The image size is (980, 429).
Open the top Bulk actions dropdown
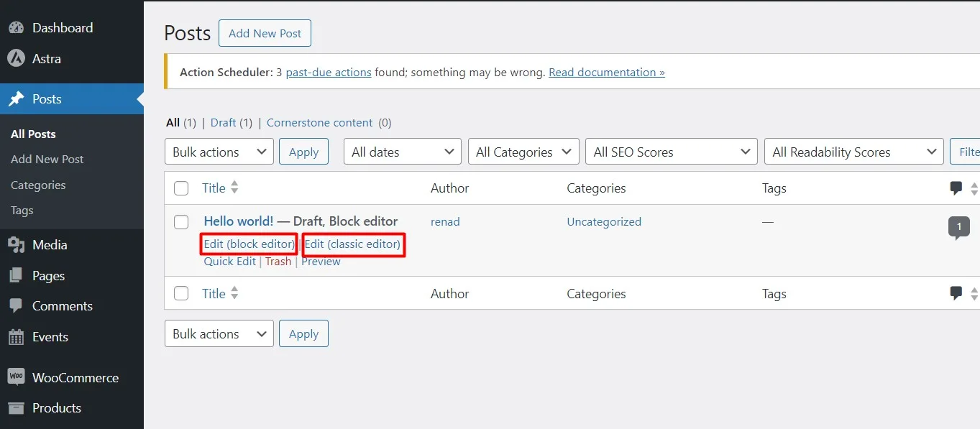(x=219, y=152)
